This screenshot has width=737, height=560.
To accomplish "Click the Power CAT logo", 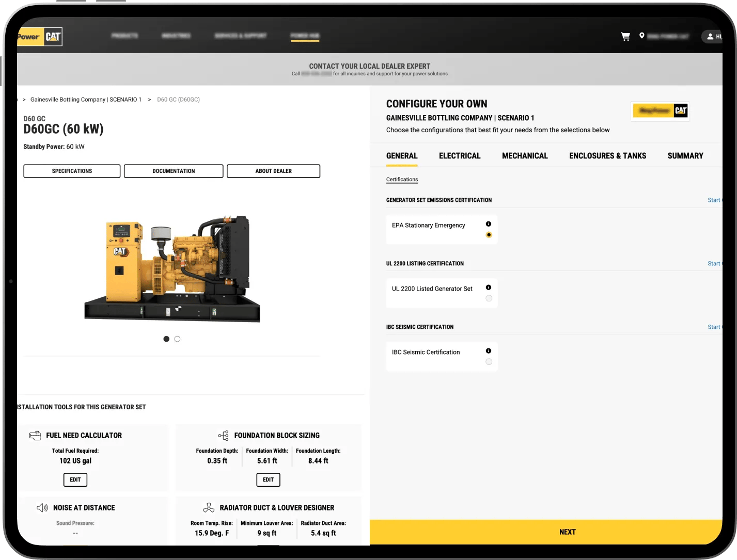I will coord(40,37).
